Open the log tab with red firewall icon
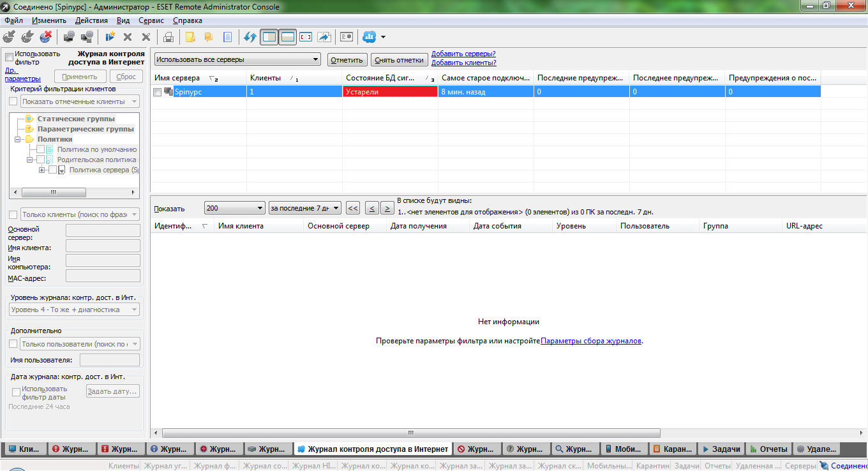Image resolution: width=868 pixels, height=471 pixels. pyautogui.click(x=122, y=449)
